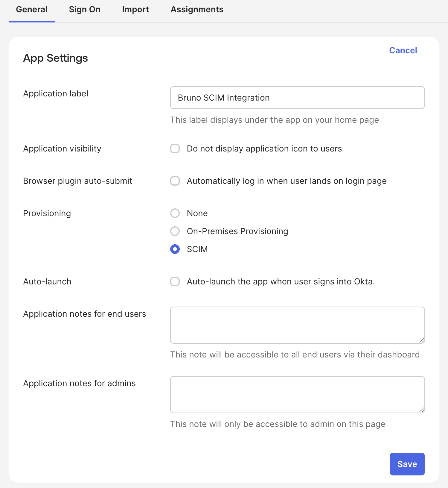Click the admin notes text area
The image size is (448, 488).
click(x=297, y=394)
